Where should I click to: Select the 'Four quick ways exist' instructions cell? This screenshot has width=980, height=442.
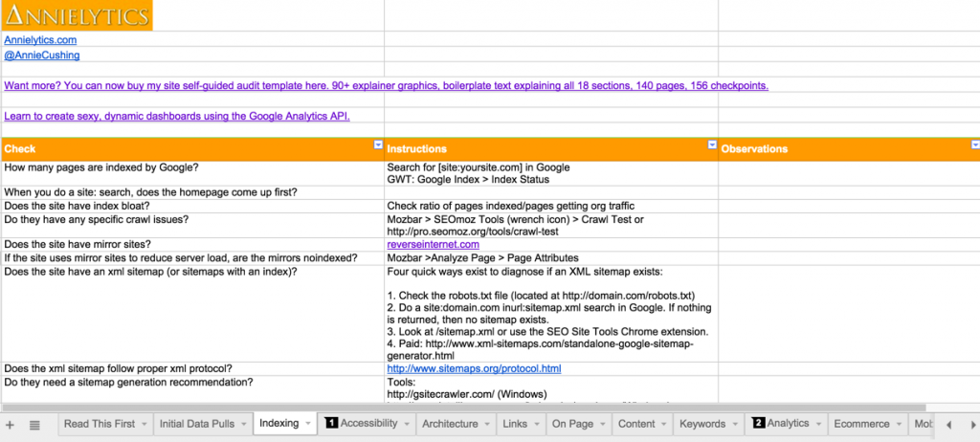point(551,313)
